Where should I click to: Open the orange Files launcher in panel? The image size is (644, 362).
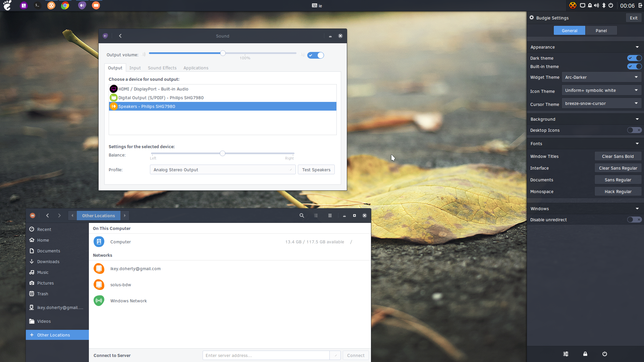coord(96,5)
